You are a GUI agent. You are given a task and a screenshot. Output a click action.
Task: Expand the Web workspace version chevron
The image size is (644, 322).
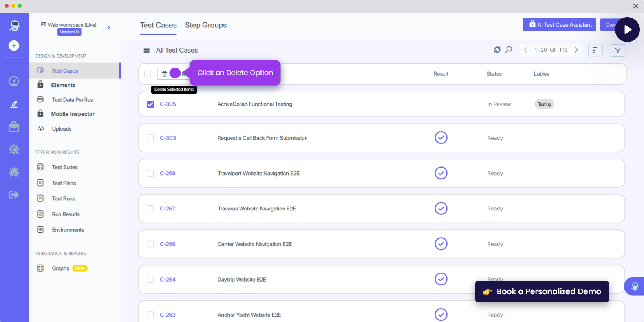(x=109, y=27)
